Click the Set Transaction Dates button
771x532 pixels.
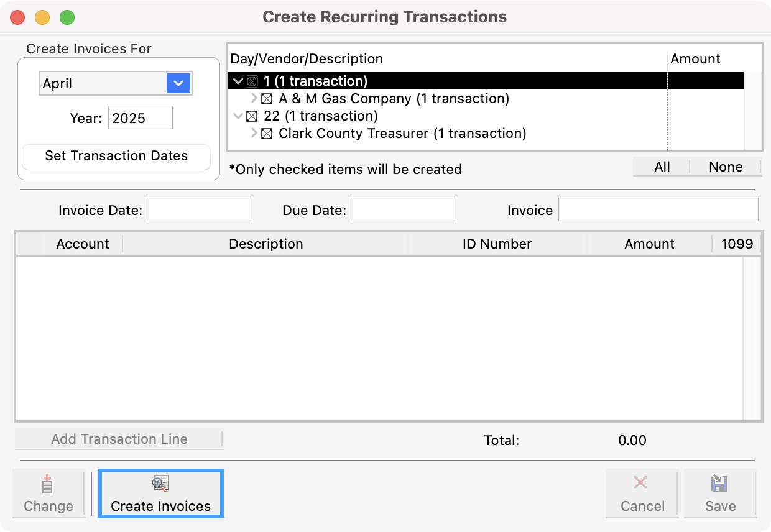point(116,156)
